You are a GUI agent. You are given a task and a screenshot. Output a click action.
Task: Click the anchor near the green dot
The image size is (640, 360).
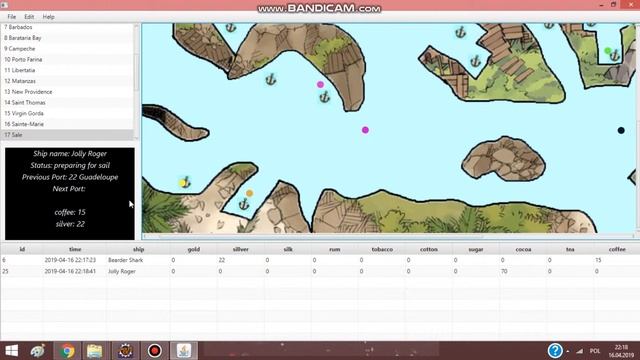click(615, 55)
